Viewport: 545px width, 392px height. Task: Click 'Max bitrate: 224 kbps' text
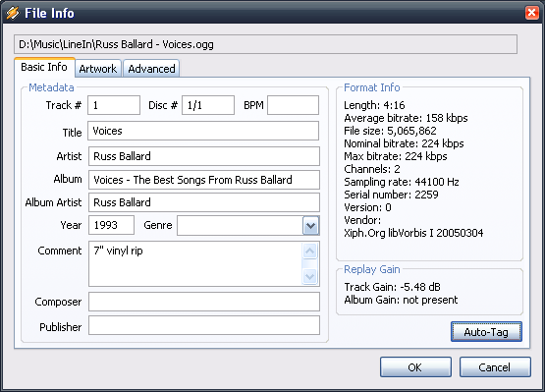click(396, 156)
